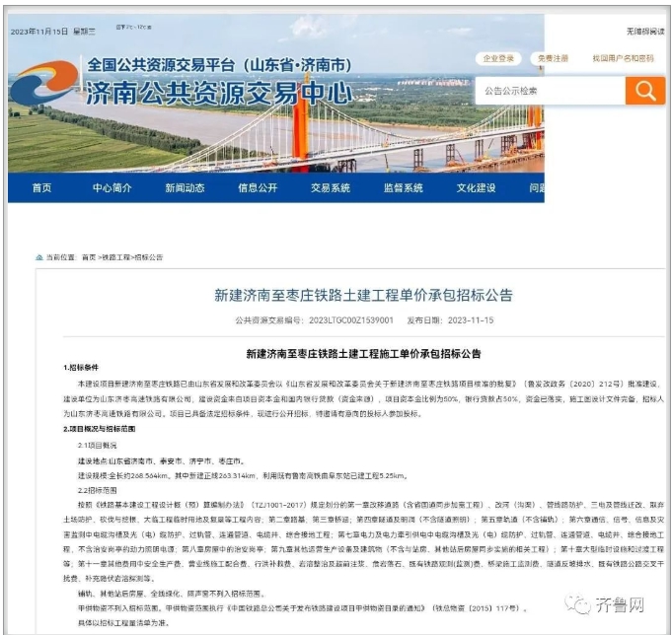Click the banner title 济南公共资源交易中心

(x=219, y=92)
